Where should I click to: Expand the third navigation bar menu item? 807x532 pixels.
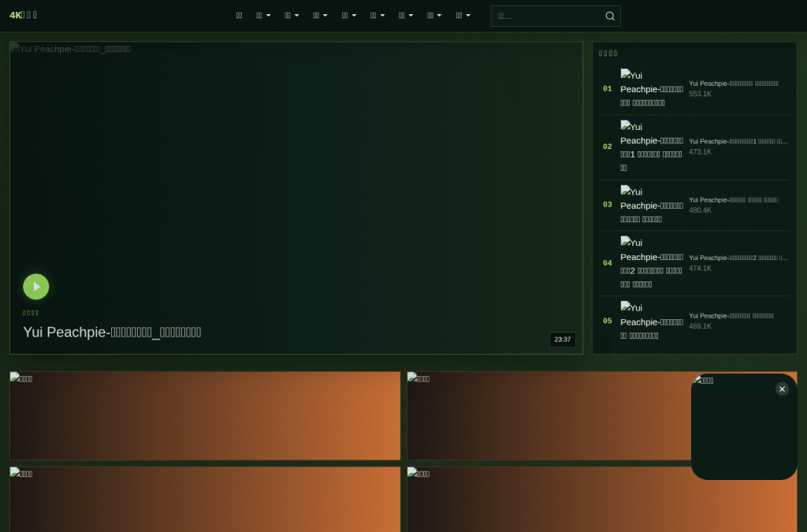[292, 16]
